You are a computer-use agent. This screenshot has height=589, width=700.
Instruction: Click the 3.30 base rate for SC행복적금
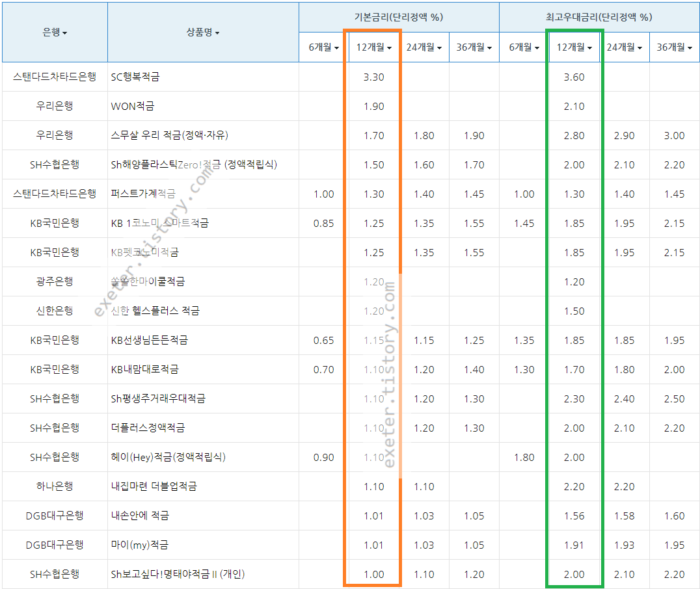tap(373, 77)
